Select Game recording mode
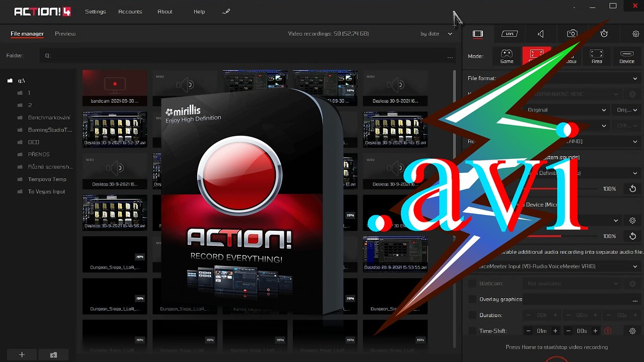Image resolution: width=644 pixels, height=362 pixels. tap(507, 56)
